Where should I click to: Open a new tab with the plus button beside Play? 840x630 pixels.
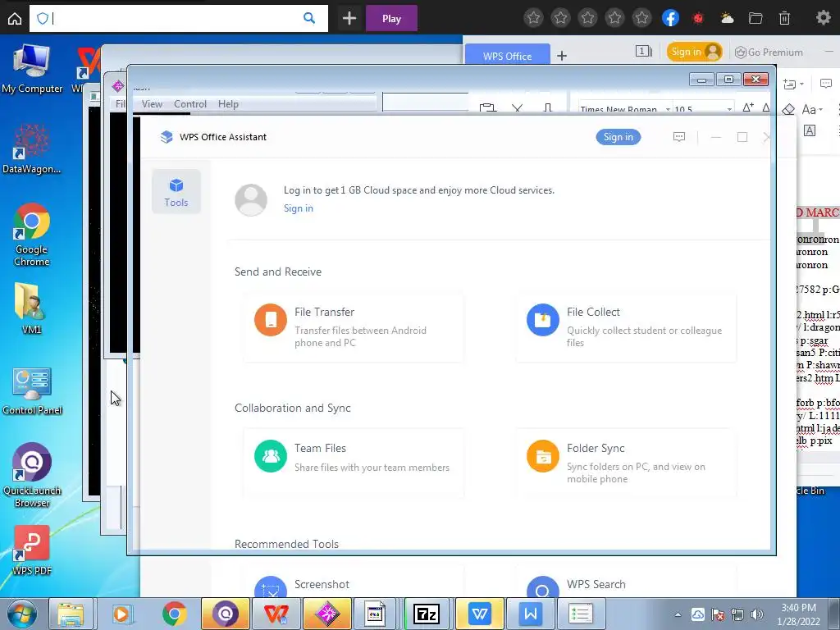(x=349, y=19)
